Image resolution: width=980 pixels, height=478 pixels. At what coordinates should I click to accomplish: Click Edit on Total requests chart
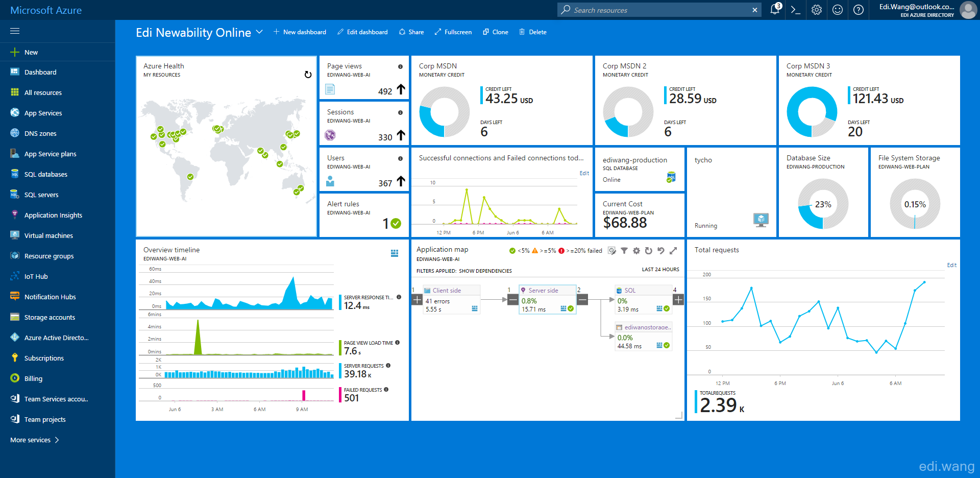(x=951, y=265)
